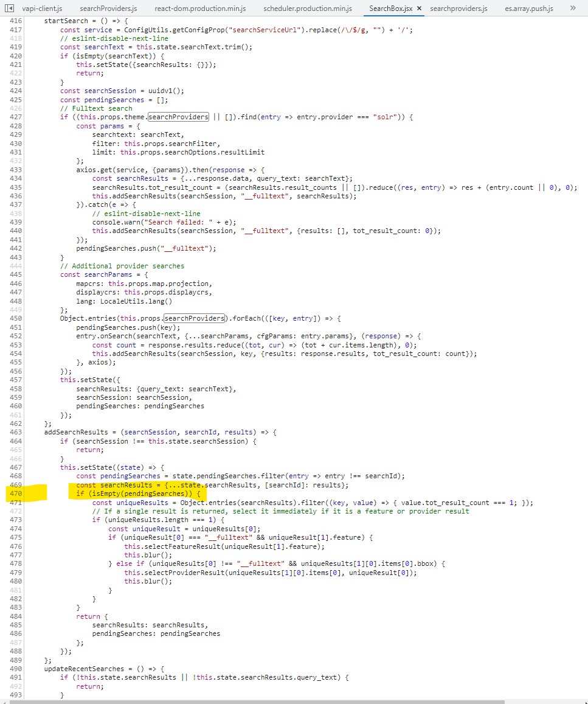Set a breakpoint at line 433
The image size is (588, 704).
coord(16,170)
